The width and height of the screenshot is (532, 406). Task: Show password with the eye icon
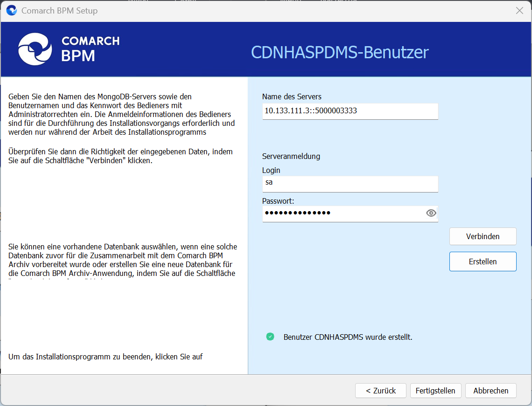[431, 213]
